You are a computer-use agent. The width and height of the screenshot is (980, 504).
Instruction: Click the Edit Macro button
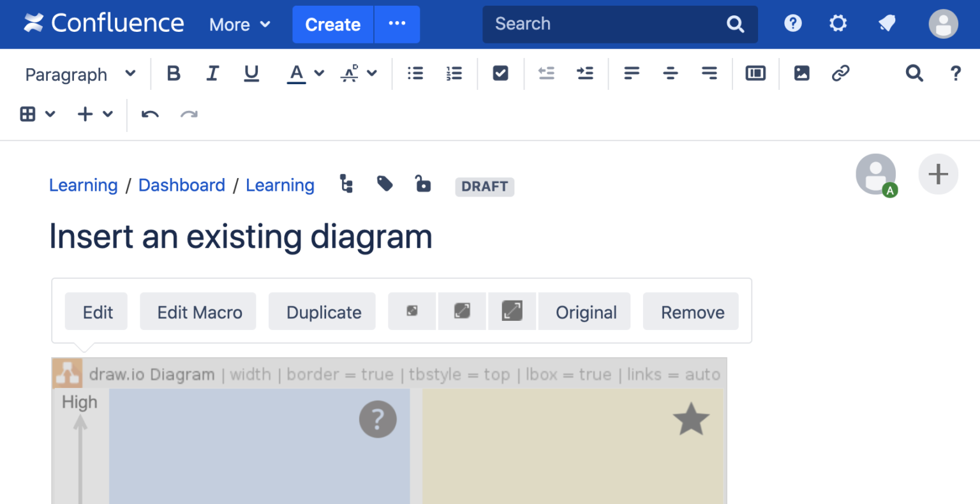point(199,313)
